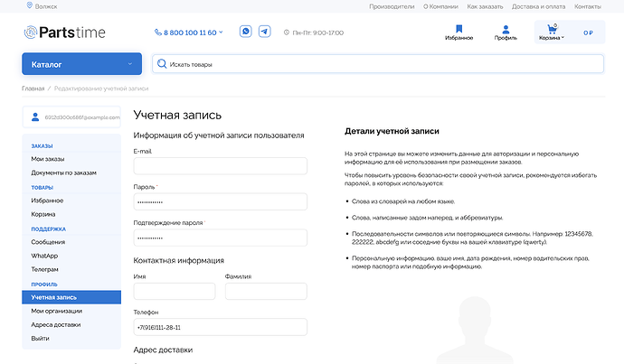The image size is (624, 364).
Task: Click the WhatsApp icon in header
Action: 246,32
